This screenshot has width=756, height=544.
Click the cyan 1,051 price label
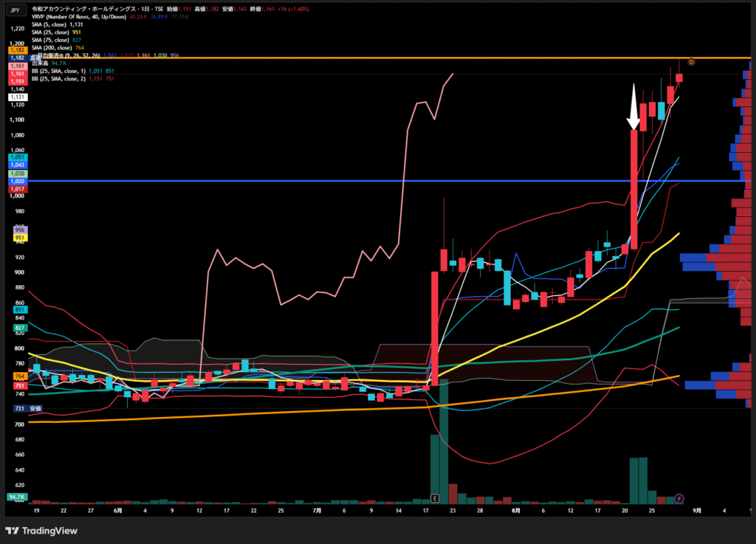18,157
